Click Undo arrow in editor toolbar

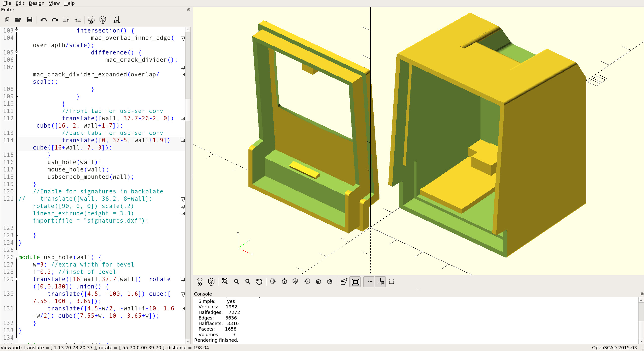click(43, 20)
